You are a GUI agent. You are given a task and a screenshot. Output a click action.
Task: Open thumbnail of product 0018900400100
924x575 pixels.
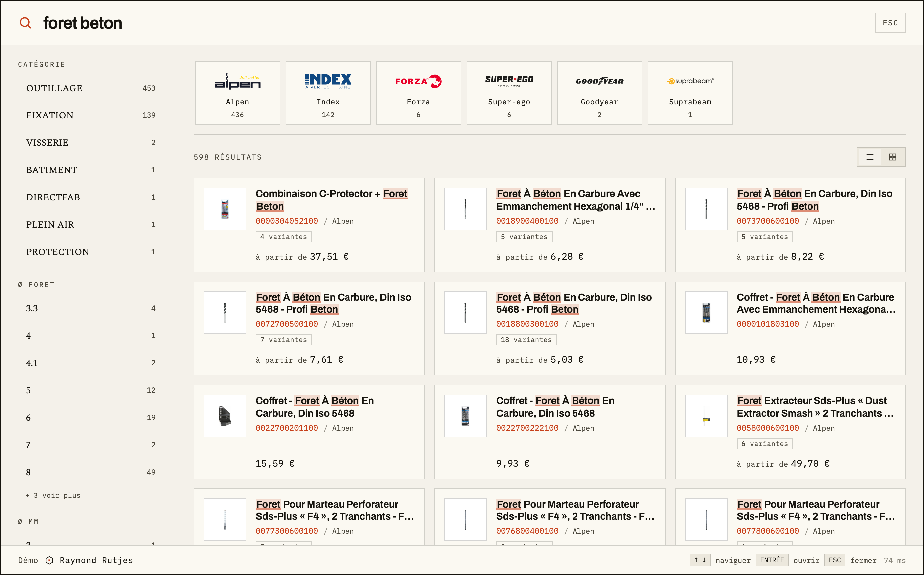[x=465, y=209]
